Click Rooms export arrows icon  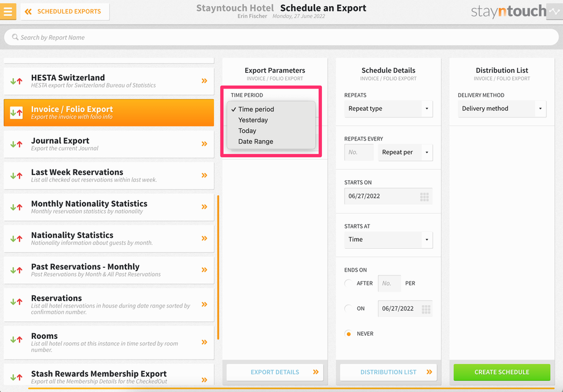(17, 339)
